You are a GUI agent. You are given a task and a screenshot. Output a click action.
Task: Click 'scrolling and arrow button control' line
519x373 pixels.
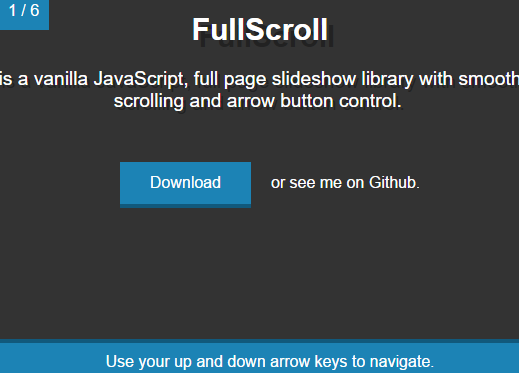pos(258,101)
